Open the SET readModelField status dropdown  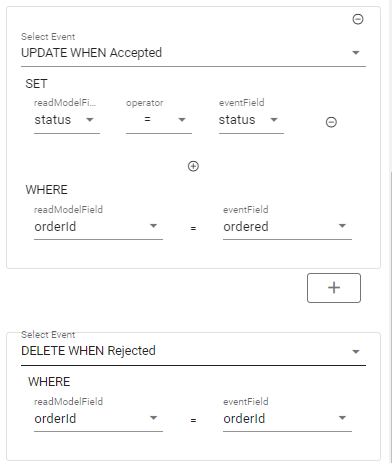point(67,120)
